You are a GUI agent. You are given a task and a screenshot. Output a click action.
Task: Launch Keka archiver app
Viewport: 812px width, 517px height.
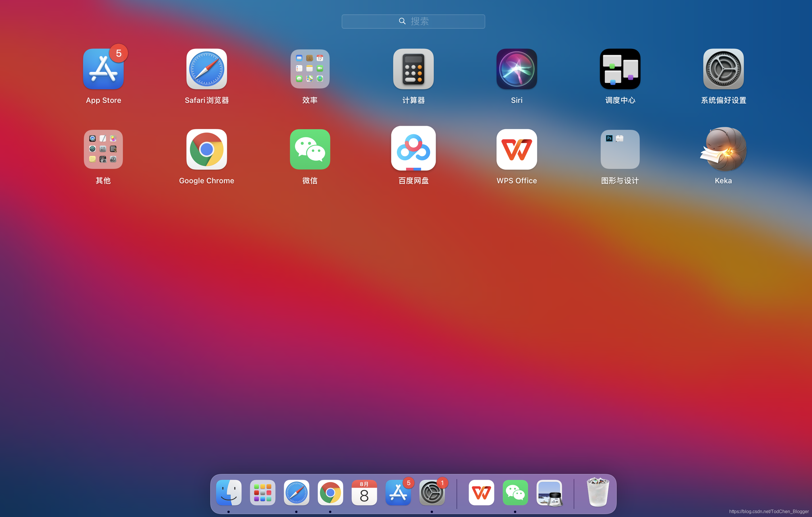click(723, 149)
